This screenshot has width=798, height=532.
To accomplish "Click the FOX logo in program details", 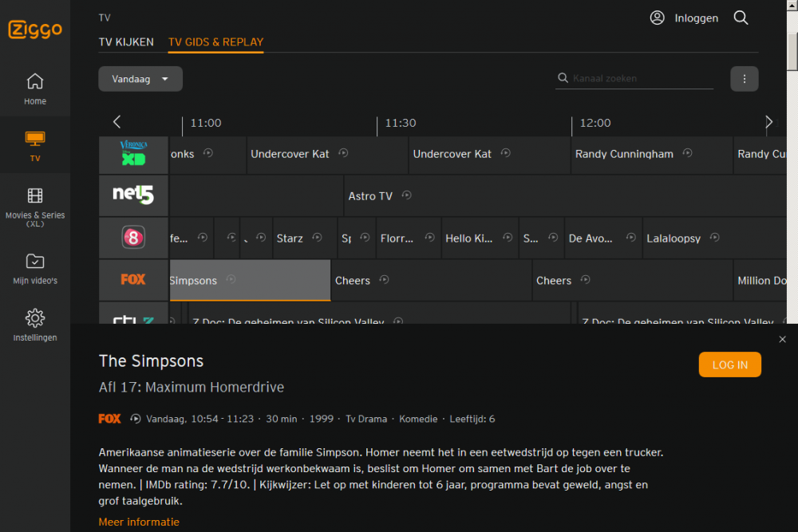I will [x=109, y=419].
